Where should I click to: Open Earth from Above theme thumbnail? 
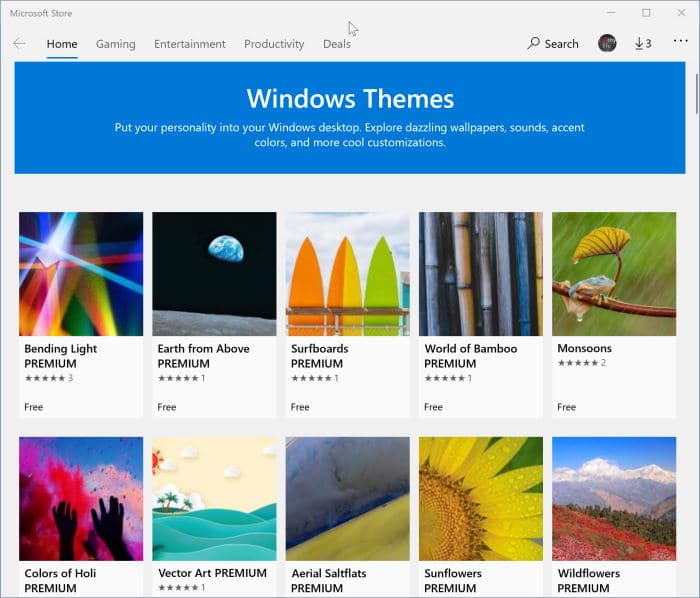[214, 274]
